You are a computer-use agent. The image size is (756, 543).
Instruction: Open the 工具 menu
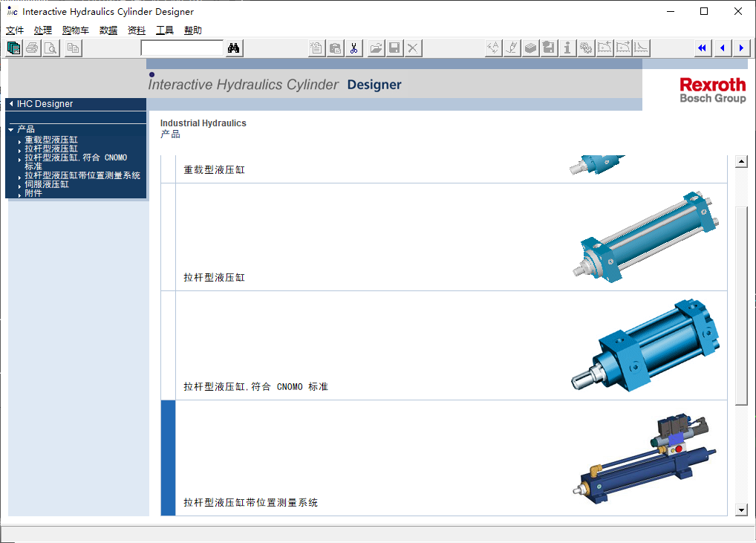[164, 30]
